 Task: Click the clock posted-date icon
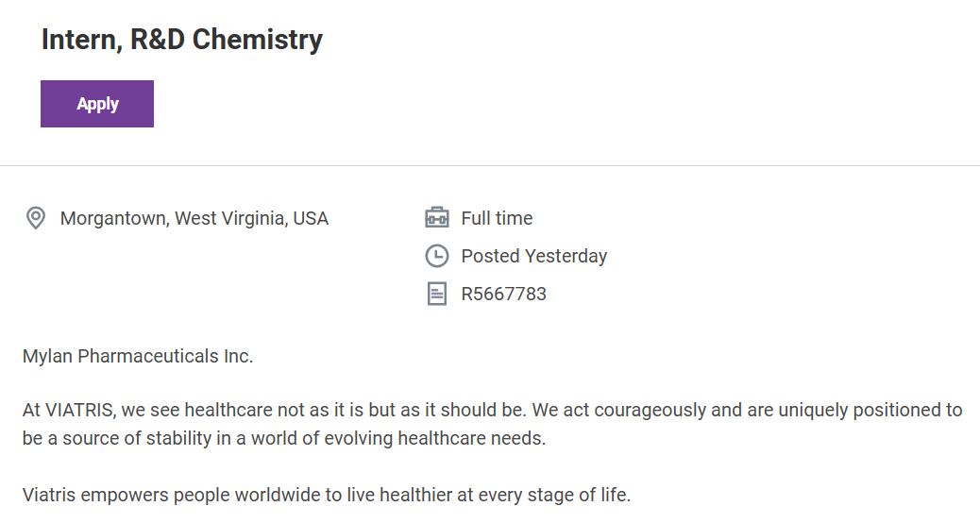coord(436,256)
